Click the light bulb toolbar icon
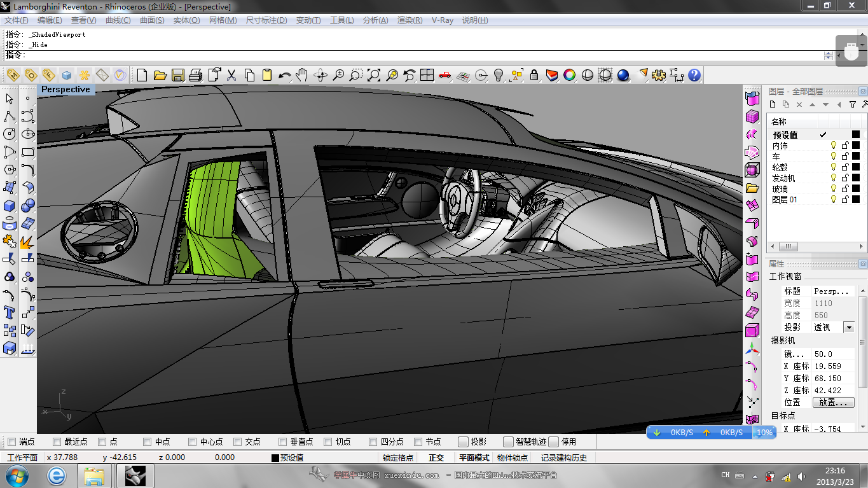Screen dimensions: 868x488 point(499,75)
